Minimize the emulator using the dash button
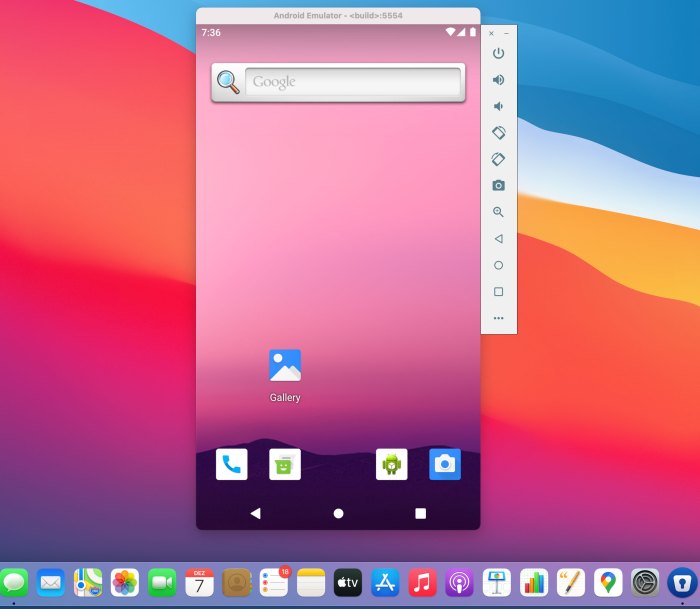The height and width of the screenshot is (609, 700). pyautogui.click(x=506, y=33)
